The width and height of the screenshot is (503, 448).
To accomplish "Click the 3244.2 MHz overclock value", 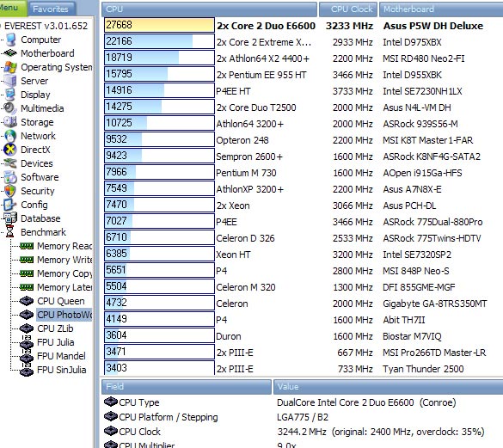I will (x=380, y=432).
